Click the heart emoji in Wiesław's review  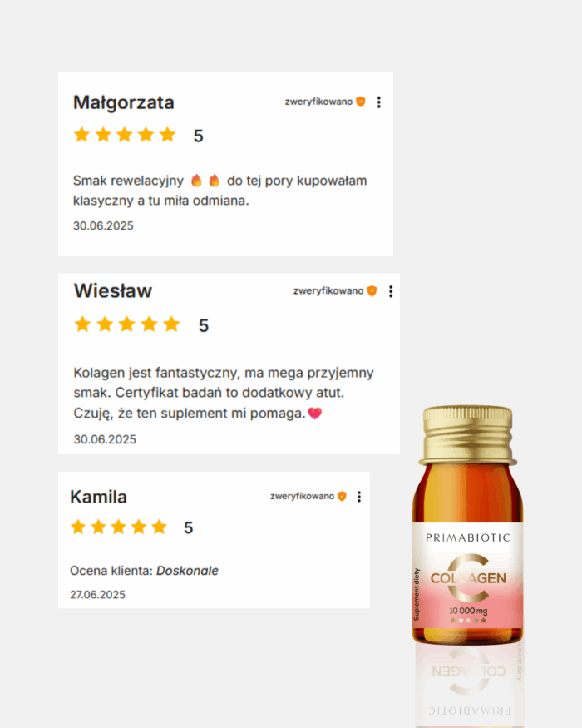(x=314, y=413)
